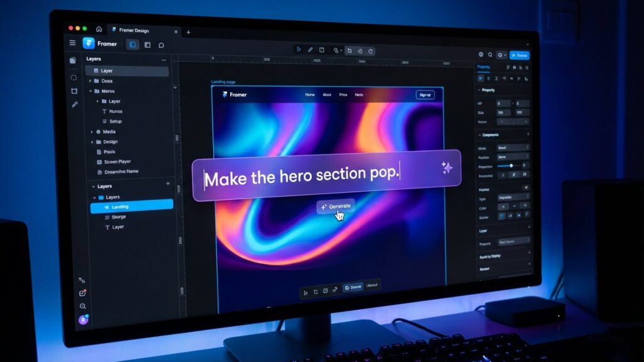Click the flow arrows icon in bottom sidebar
This screenshot has height=362, width=644.
click(x=82, y=280)
